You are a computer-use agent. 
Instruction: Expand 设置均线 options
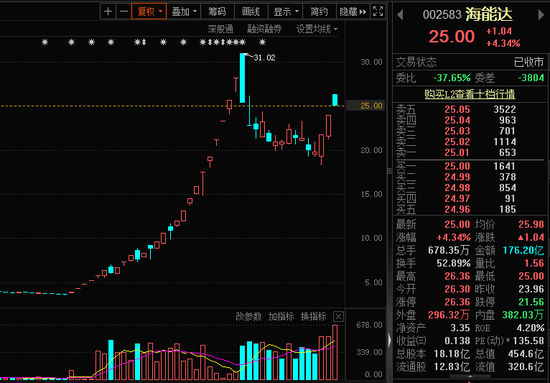tap(317, 29)
